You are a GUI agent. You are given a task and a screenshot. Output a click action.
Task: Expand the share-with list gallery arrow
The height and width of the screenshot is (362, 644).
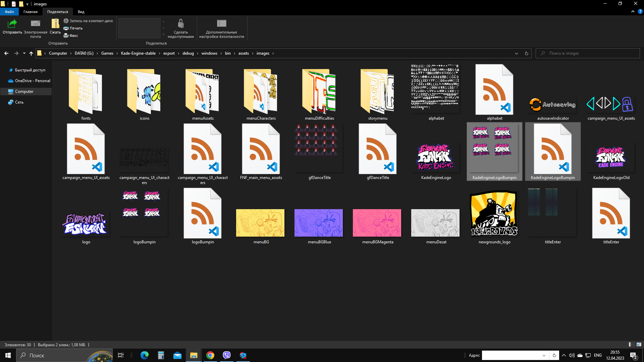(x=164, y=35)
